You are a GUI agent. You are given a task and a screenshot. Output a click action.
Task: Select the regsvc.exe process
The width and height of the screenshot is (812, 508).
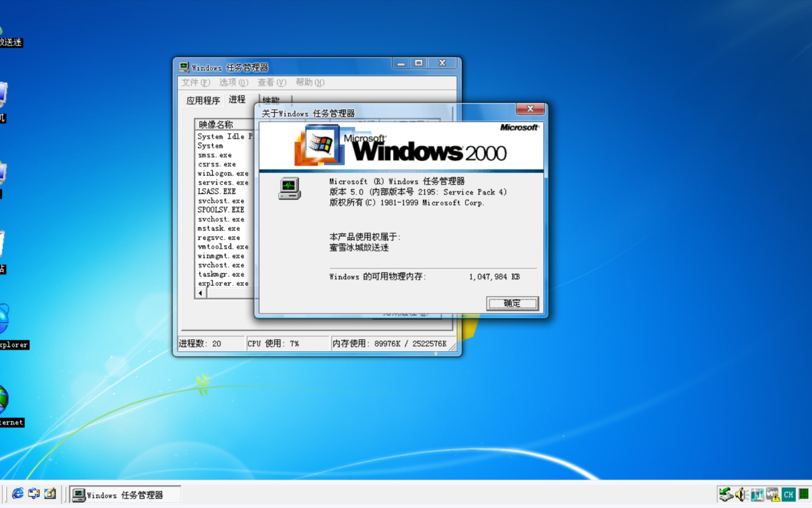pyautogui.click(x=219, y=238)
